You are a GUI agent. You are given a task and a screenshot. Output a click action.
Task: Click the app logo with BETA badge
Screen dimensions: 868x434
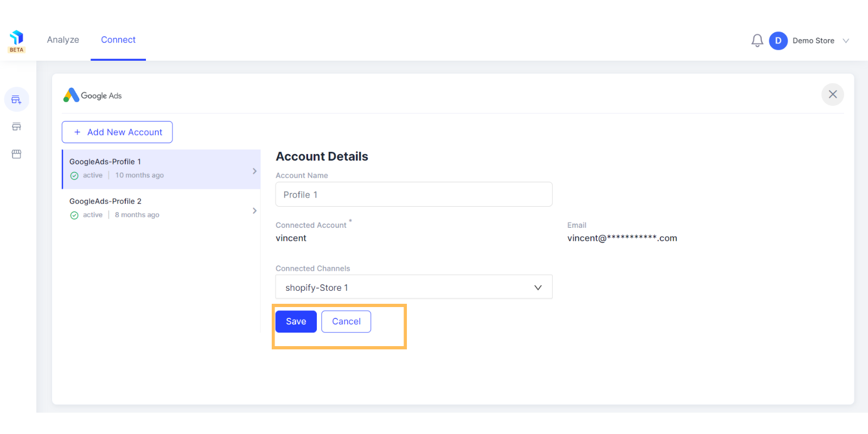[17, 41]
